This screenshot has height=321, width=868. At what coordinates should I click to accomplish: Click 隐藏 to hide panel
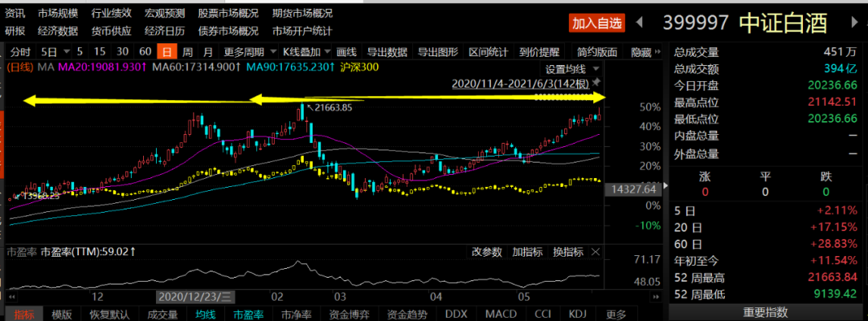pos(641,52)
